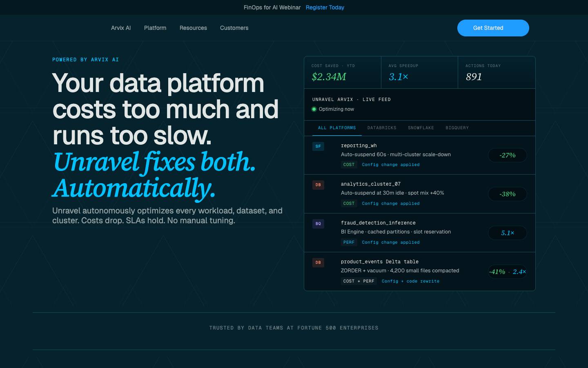Click the Actions Today label
588x368 pixels.
pos(483,66)
